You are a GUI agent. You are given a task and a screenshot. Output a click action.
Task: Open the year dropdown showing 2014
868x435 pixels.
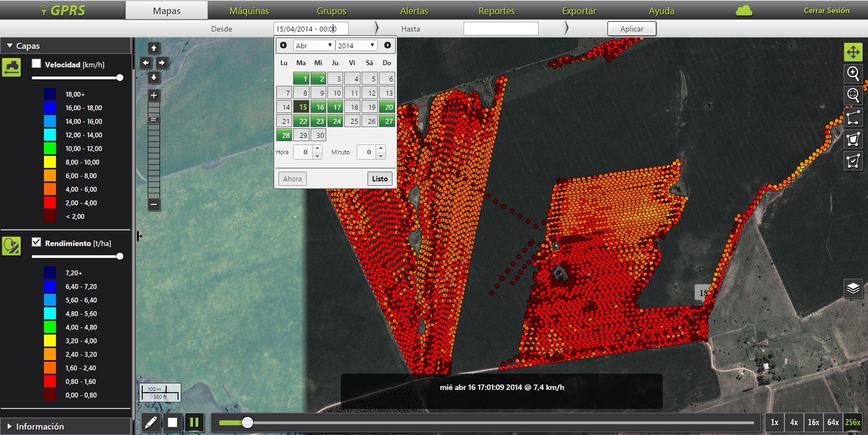[356, 46]
